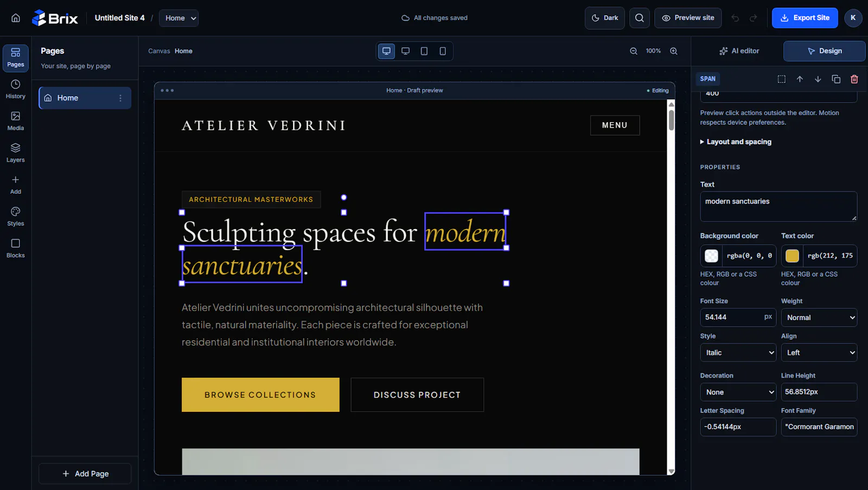Screen dimensions: 868x490
Task: Open the Align dropdown
Action: point(819,353)
